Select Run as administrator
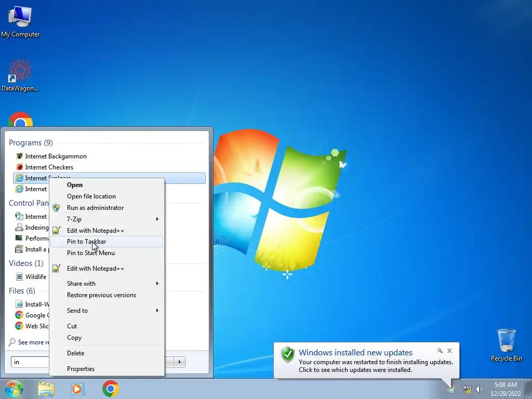The width and height of the screenshot is (532, 399). point(107,208)
